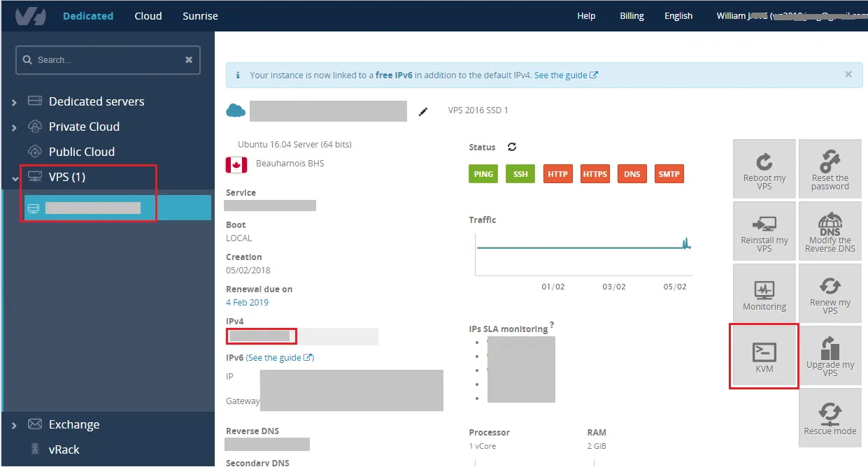This screenshot has height=467, width=868.
Task: Click the 1 vCore processor value
Action: [x=482, y=446]
